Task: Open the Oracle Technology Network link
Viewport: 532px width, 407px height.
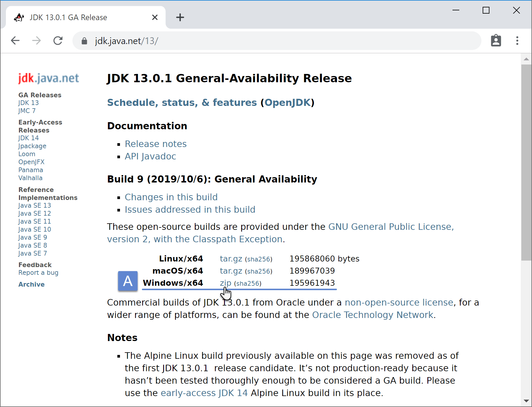Action: tap(373, 315)
